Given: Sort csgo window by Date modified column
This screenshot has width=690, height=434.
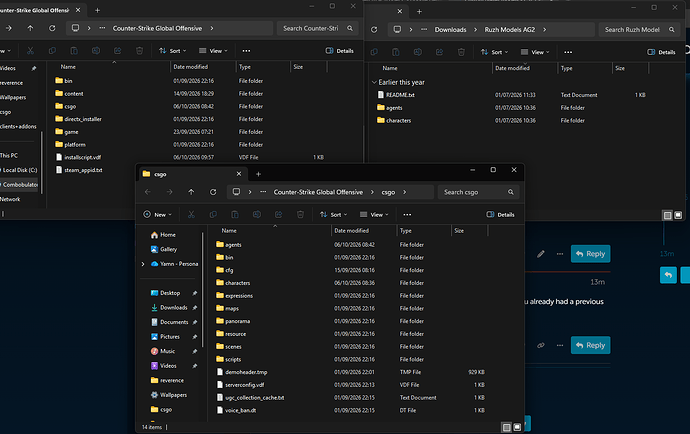Looking at the screenshot, I should (363, 230).
